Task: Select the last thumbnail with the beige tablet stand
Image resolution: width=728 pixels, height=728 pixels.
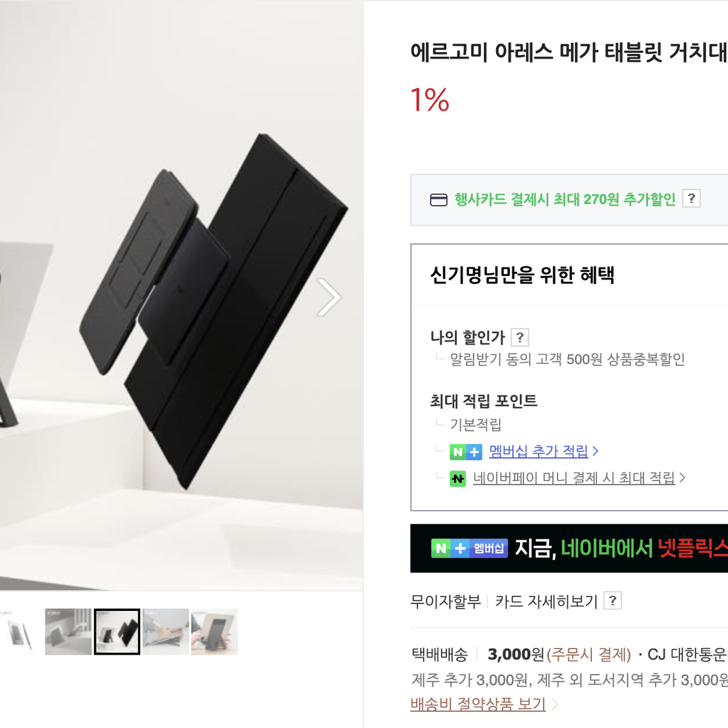Action: click(214, 632)
